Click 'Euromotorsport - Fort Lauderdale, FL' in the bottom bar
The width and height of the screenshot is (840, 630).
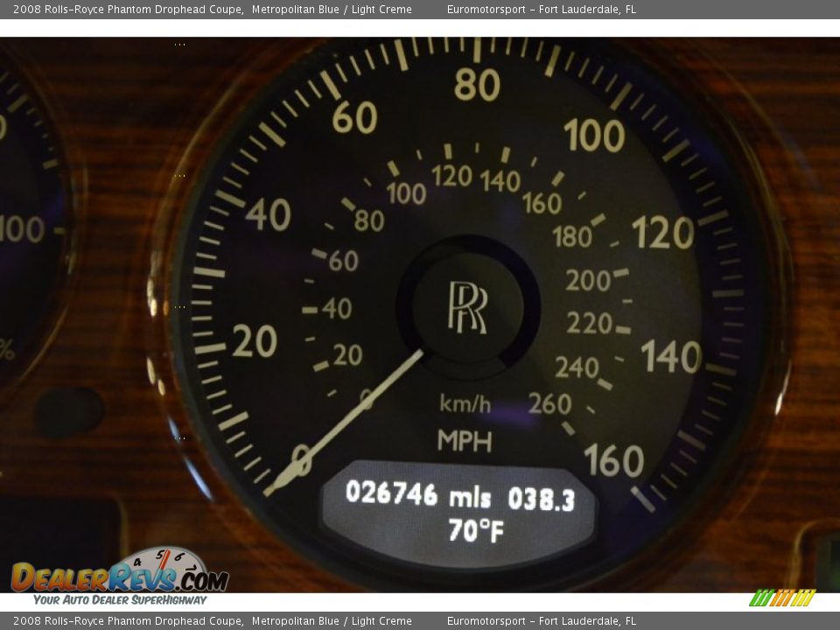coord(541,621)
